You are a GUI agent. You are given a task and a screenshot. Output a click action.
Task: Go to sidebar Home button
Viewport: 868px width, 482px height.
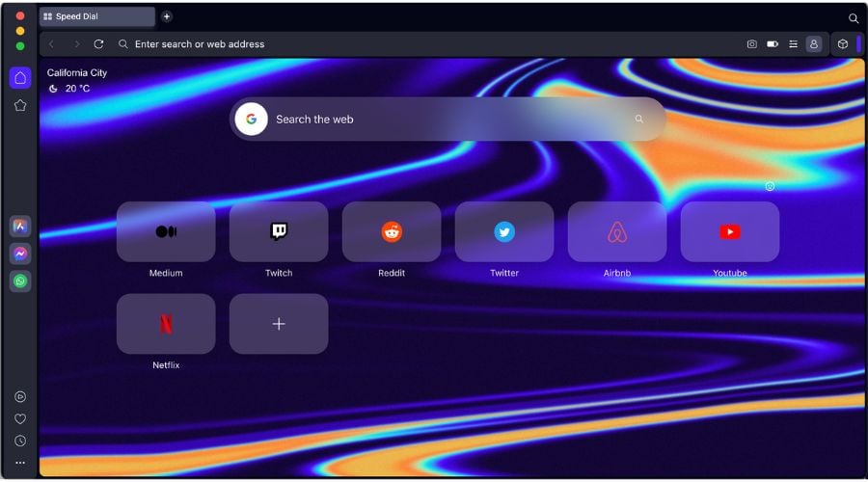tap(20, 78)
